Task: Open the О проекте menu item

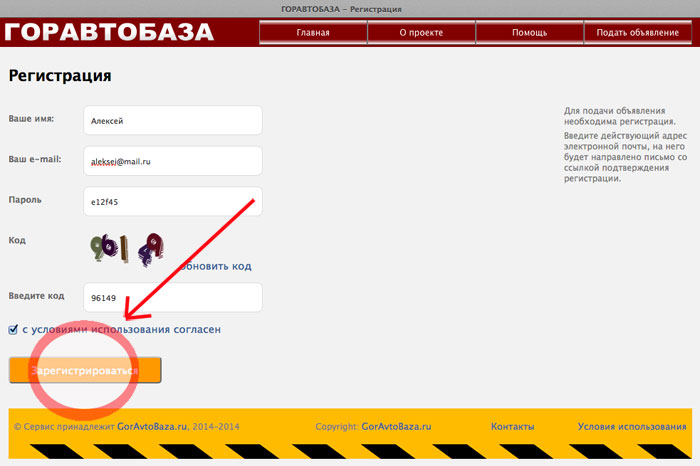Action: [x=421, y=33]
